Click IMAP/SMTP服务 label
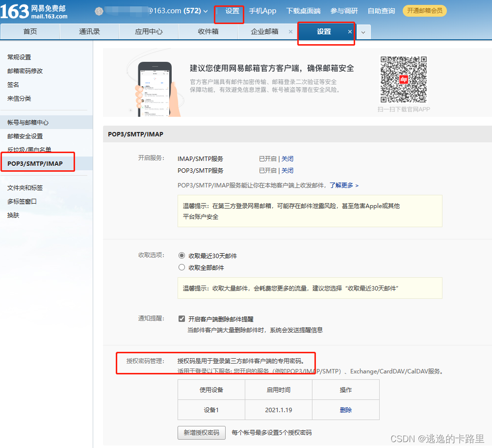This screenshot has width=492, height=448. (x=200, y=159)
